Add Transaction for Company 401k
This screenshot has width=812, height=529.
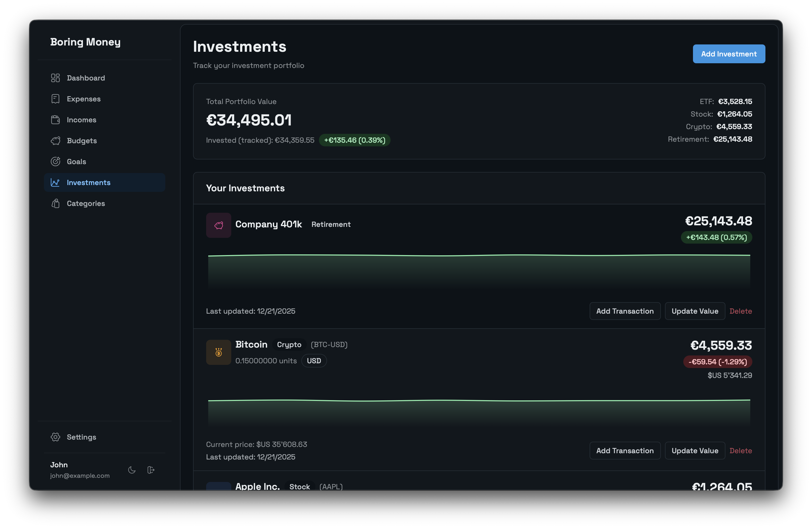pos(625,311)
